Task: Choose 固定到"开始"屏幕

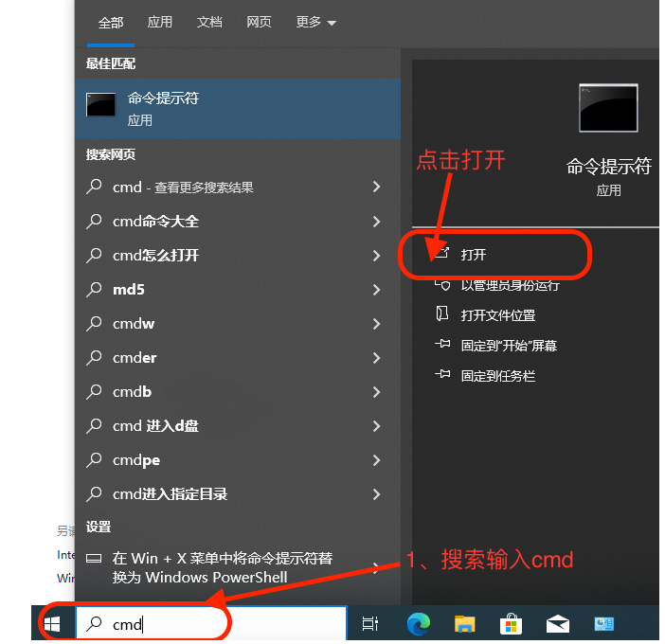Action: click(x=509, y=346)
